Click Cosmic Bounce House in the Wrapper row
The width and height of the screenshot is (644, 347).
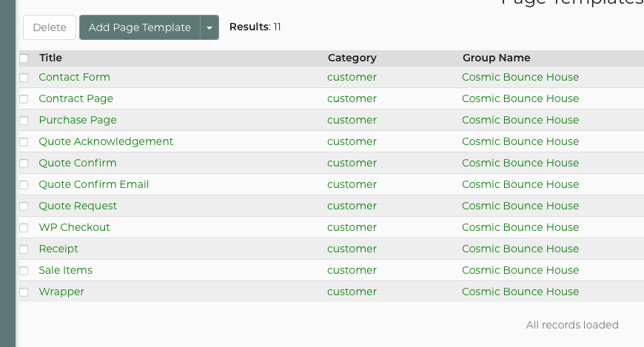point(520,292)
